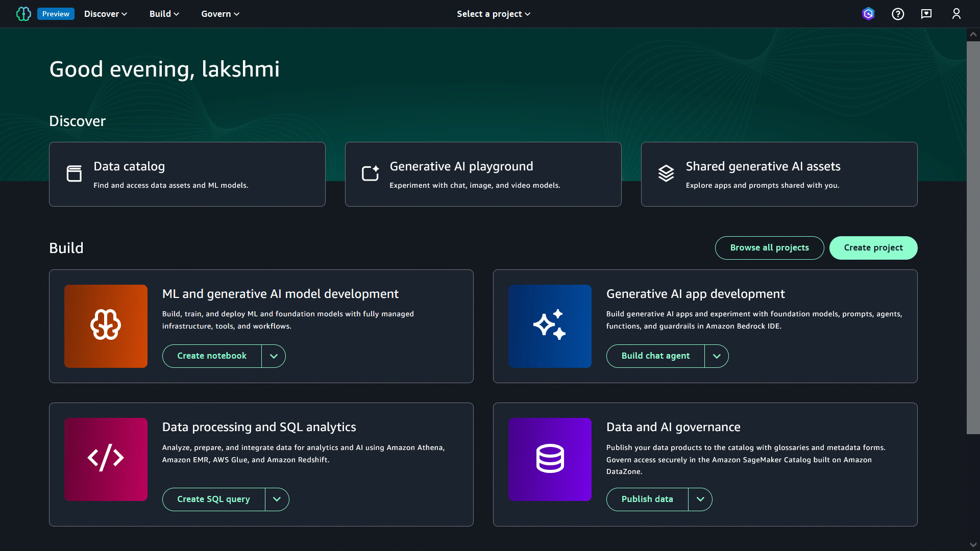Screen dimensions: 980x551
Task: Open the Govern menu
Action: (220, 14)
